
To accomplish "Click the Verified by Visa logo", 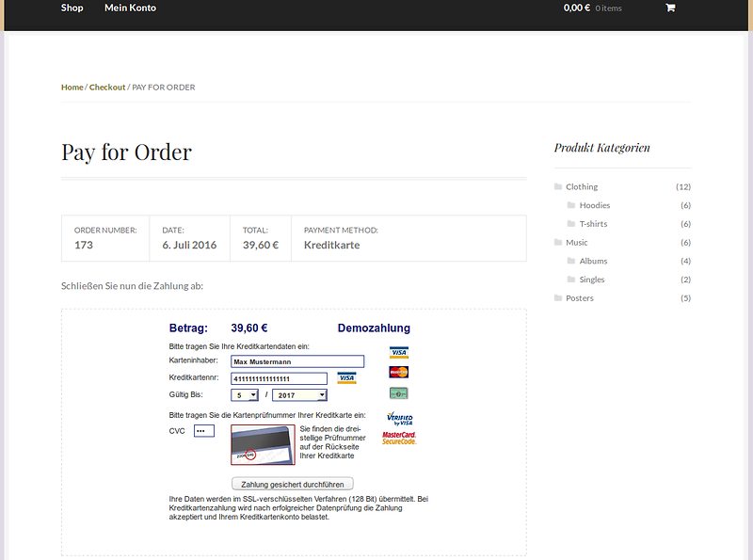I will point(399,418).
